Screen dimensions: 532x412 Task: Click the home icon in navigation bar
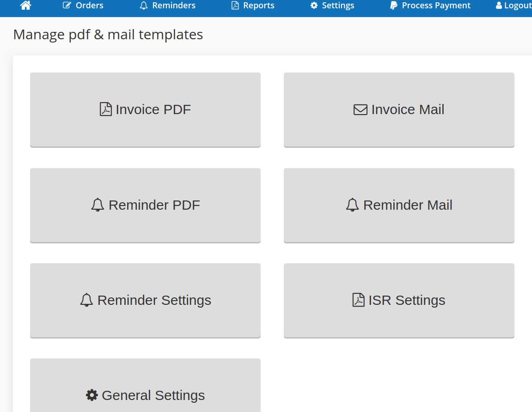pyautogui.click(x=26, y=6)
